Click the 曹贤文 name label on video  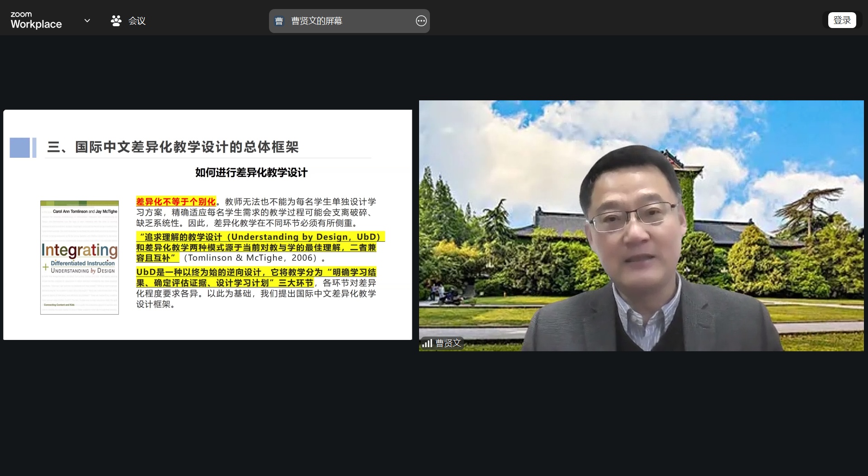[448, 344]
